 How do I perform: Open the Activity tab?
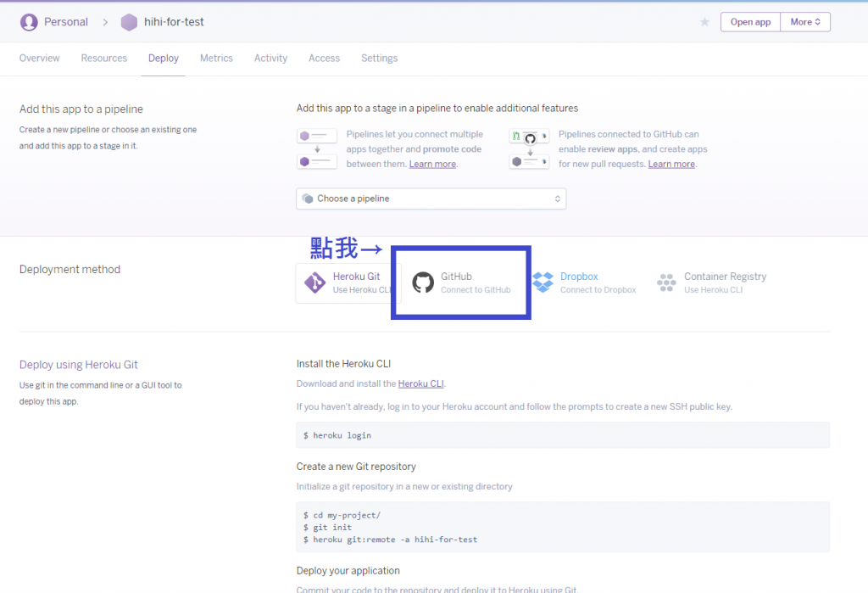[x=270, y=59]
